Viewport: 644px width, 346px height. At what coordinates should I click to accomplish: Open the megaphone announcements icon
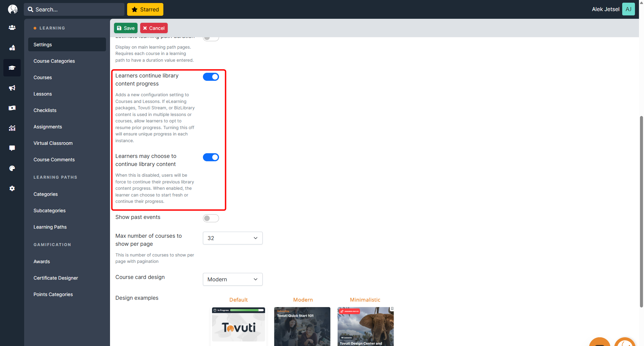[x=12, y=88]
